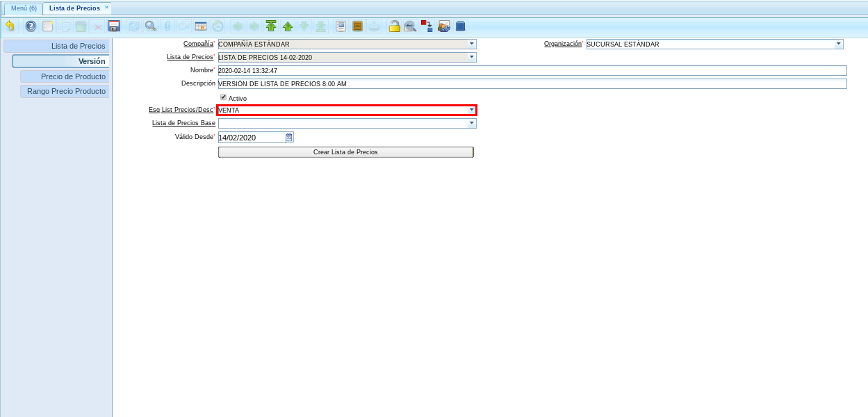Toggle the Activo checkbox

223,97
